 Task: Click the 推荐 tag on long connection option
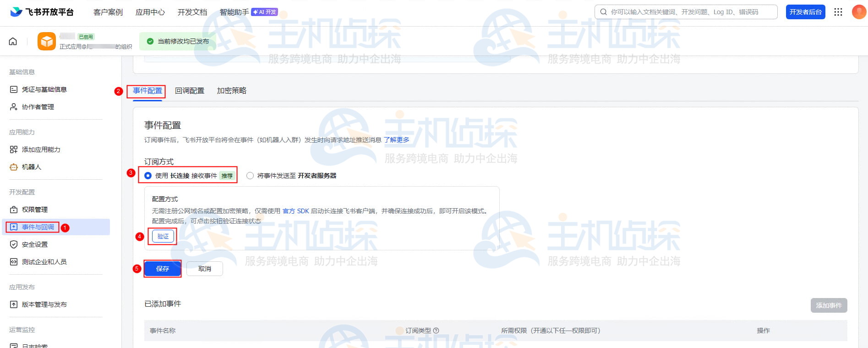click(x=227, y=176)
